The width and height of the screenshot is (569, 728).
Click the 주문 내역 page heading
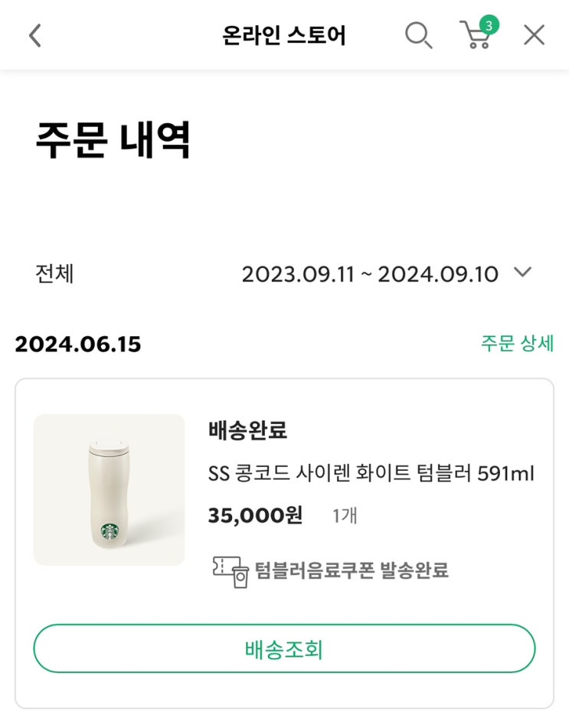tap(113, 140)
